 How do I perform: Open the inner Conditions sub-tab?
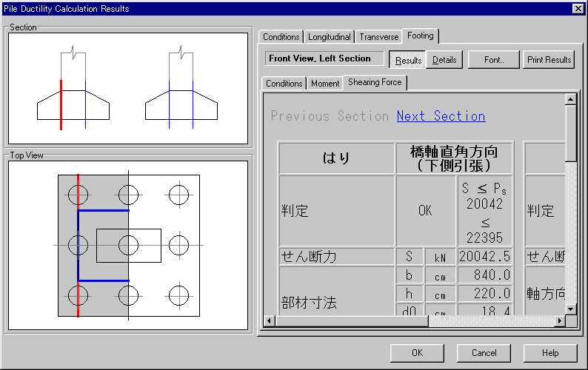pos(284,84)
